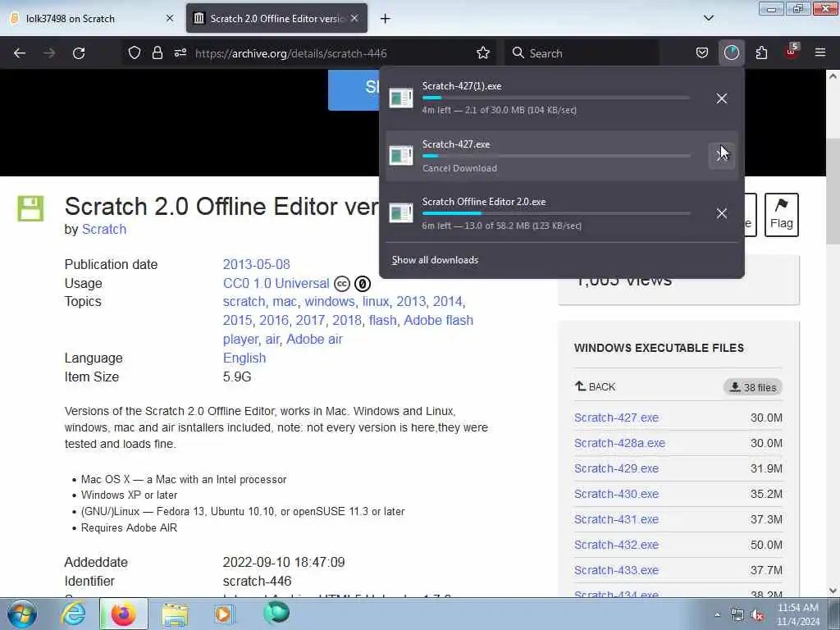
Task: Open the muted volume tray icon
Action: (x=758, y=615)
